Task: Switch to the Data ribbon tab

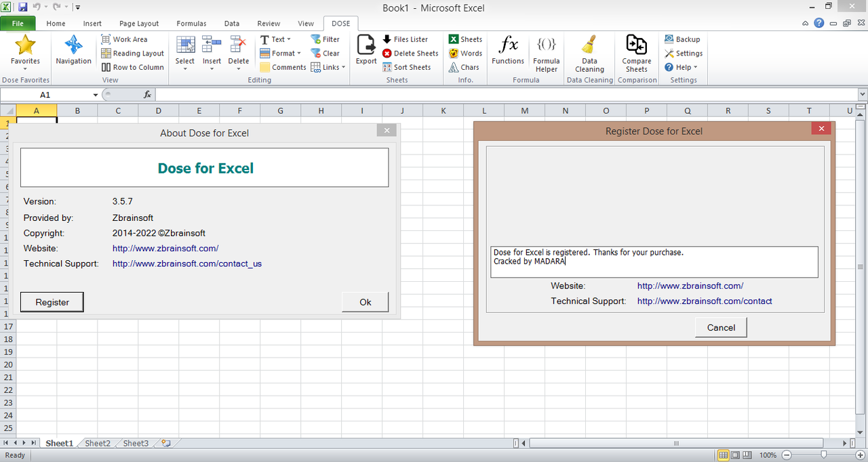Action: pos(232,23)
